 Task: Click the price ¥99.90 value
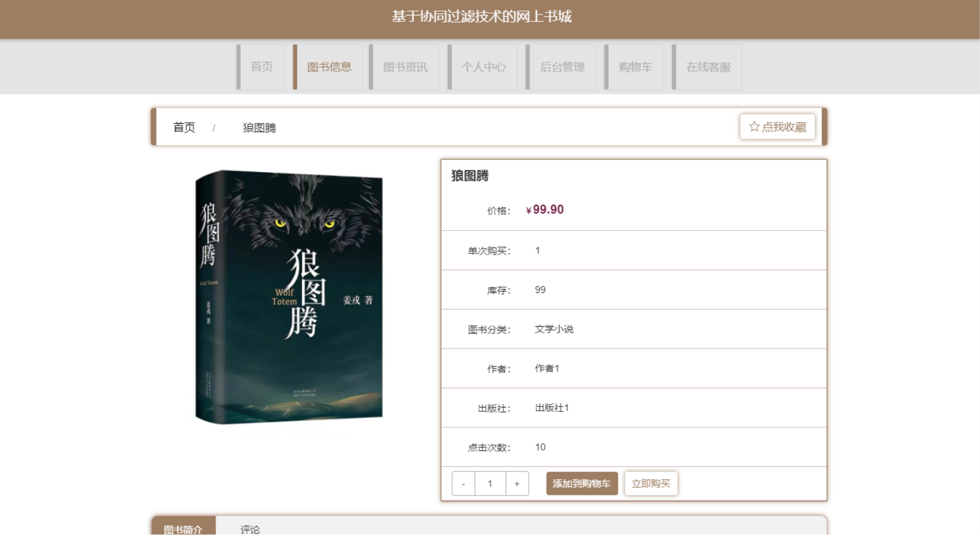pyautogui.click(x=544, y=210)
